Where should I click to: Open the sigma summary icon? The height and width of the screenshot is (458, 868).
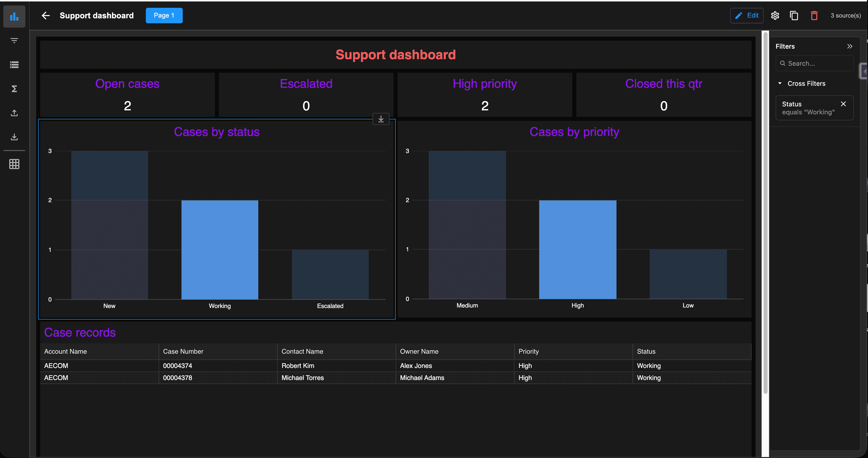(14, 89)
